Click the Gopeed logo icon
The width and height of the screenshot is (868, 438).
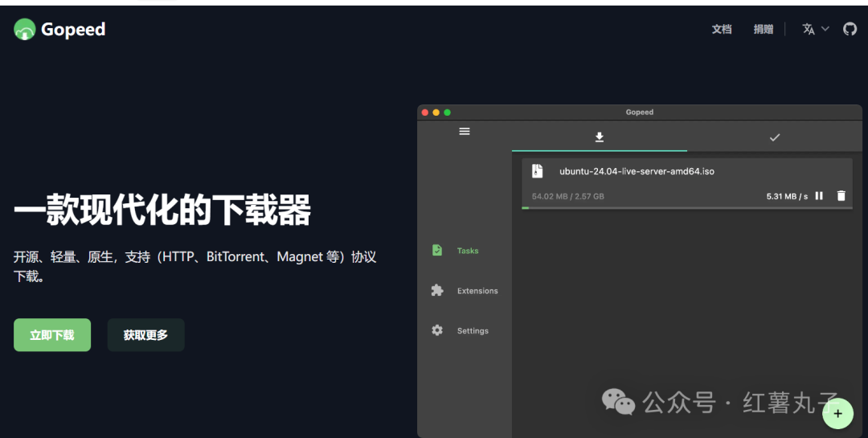tap(24, 30)
